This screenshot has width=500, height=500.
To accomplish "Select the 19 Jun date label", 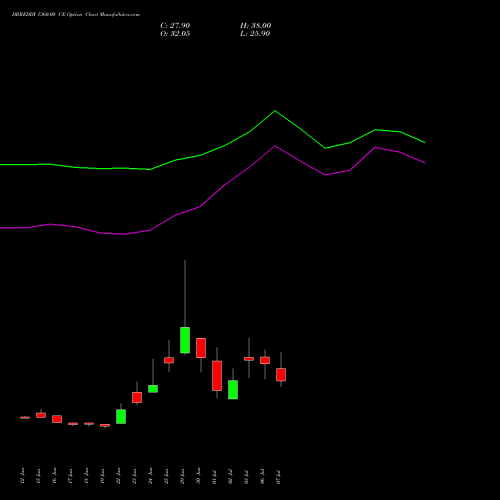I will 102,476.
